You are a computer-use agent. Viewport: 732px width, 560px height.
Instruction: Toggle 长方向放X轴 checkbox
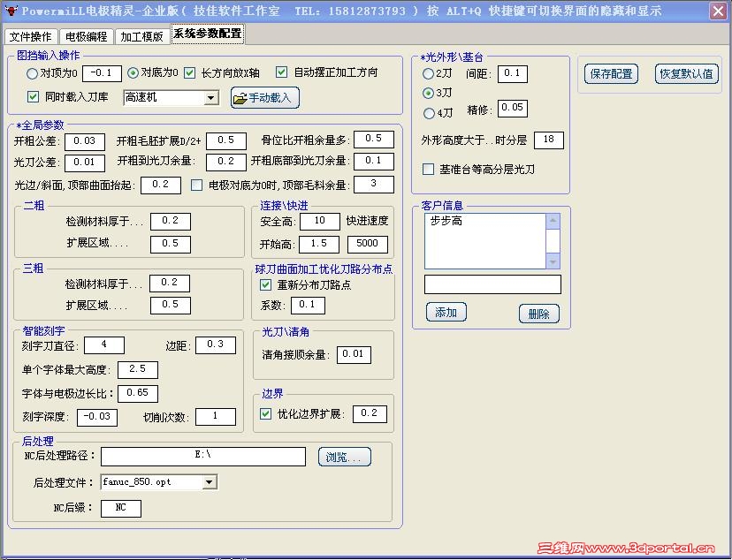[x=189, y=72]
